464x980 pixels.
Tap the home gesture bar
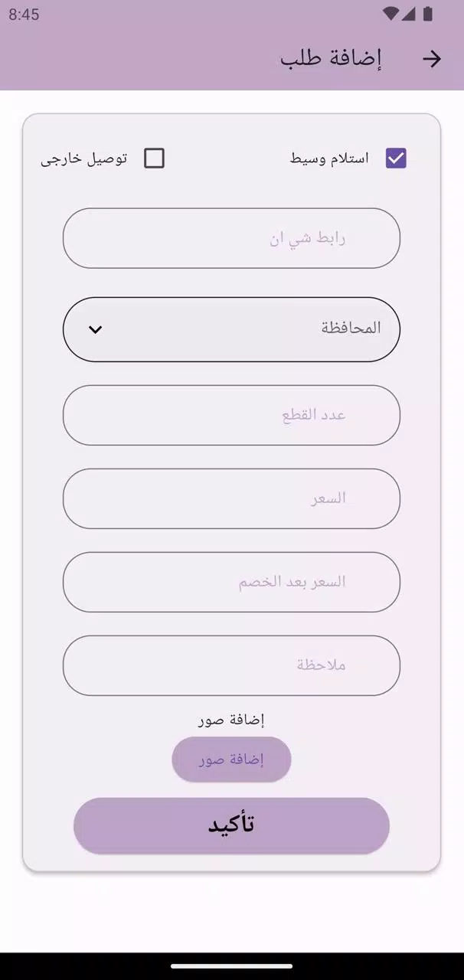231,966
